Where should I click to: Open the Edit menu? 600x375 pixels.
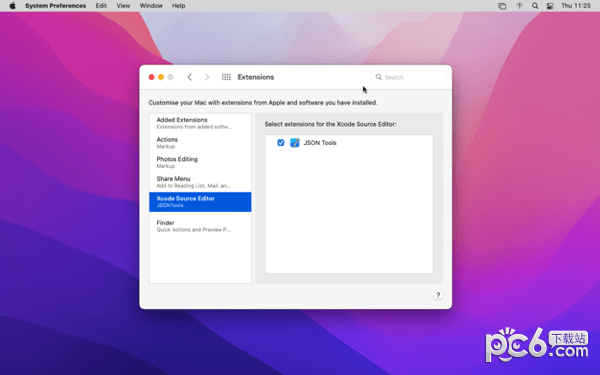pos(101,6)
